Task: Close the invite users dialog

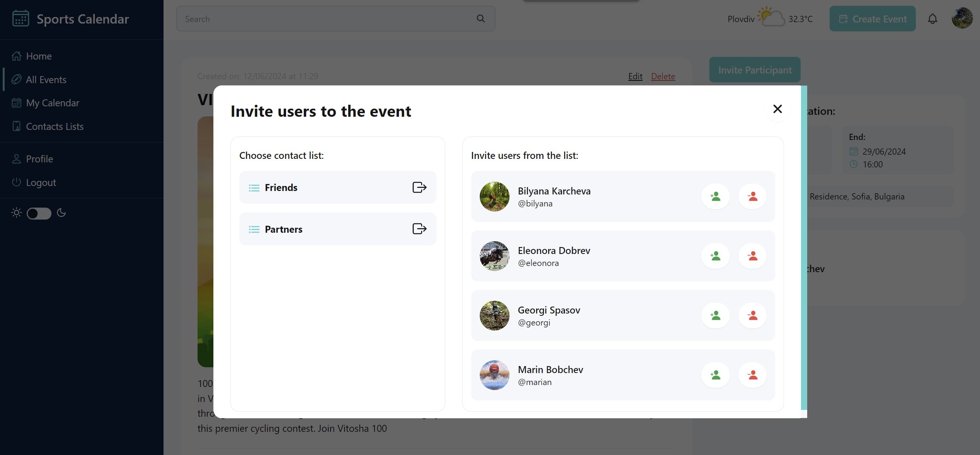Action: pyautogui.click(x=777, y=109)
